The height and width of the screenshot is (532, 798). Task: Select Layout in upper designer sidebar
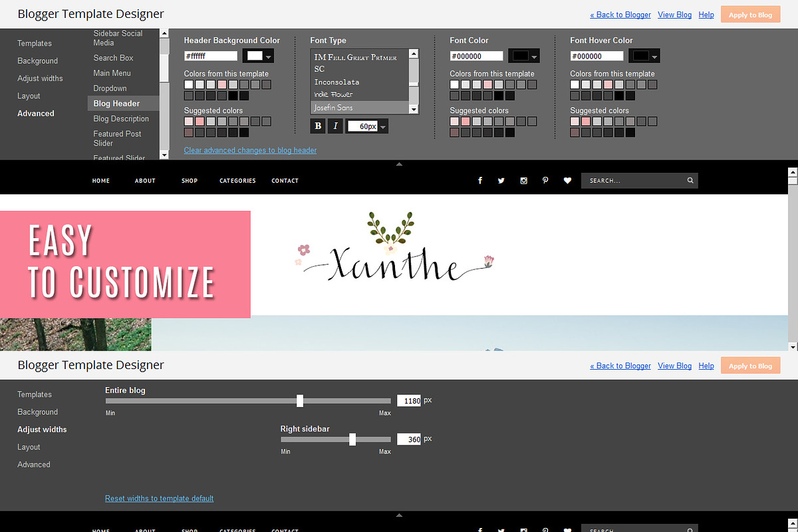click(29, 96)
